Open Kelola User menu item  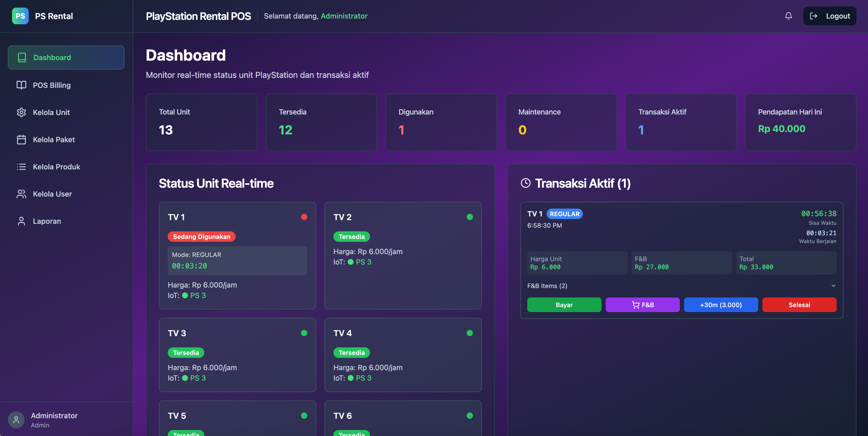66,194
